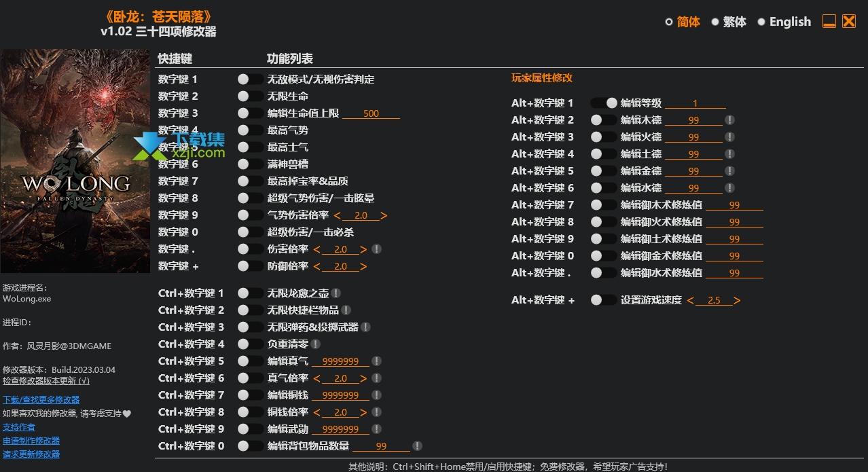Click info icon on 编辑水德 row

tap(729, 188)
